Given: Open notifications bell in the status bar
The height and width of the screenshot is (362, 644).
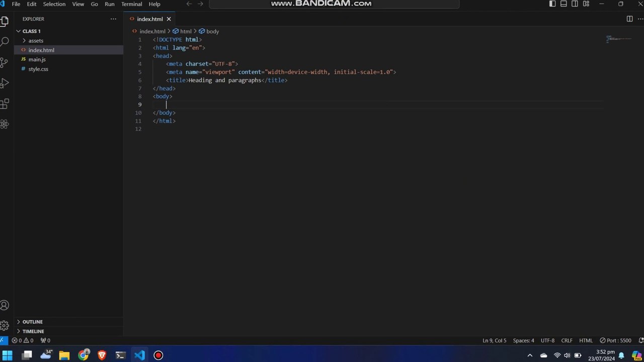Looking at the screenshot, I should [641, 340].
